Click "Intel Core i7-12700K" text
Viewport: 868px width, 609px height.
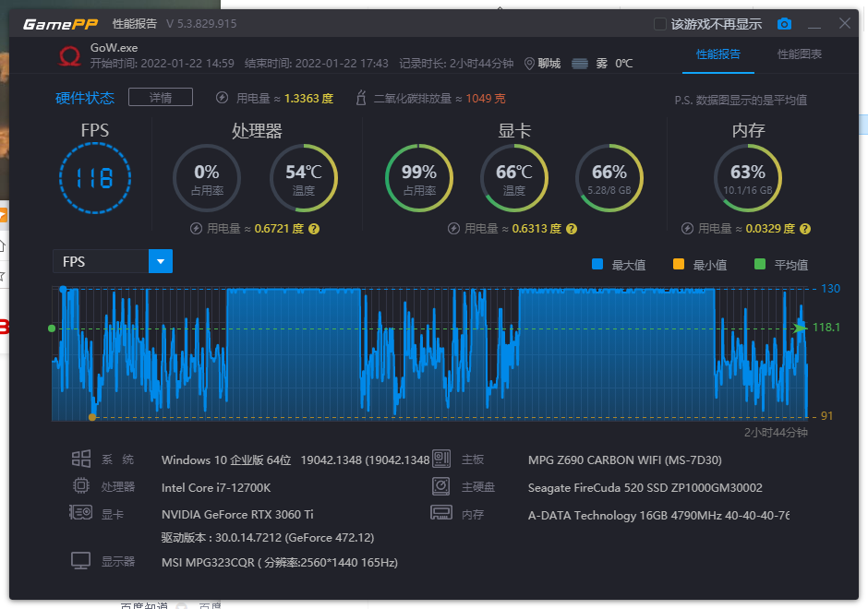point(216,488)
